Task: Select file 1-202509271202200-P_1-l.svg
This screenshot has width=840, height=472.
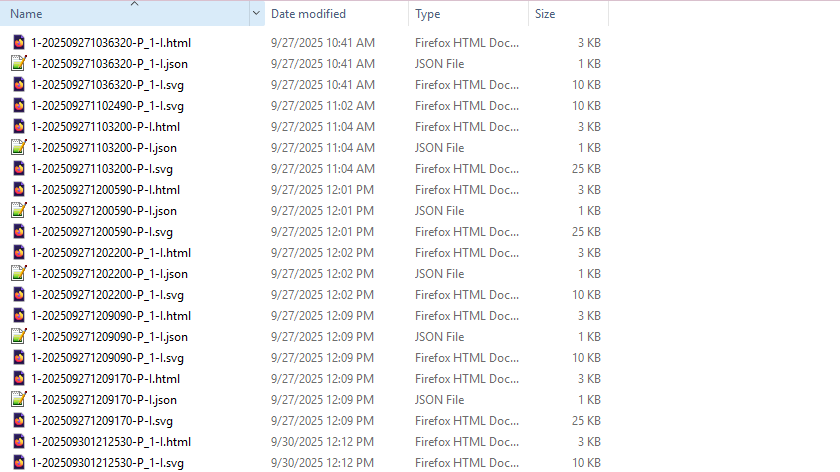Action: (107, 295)
